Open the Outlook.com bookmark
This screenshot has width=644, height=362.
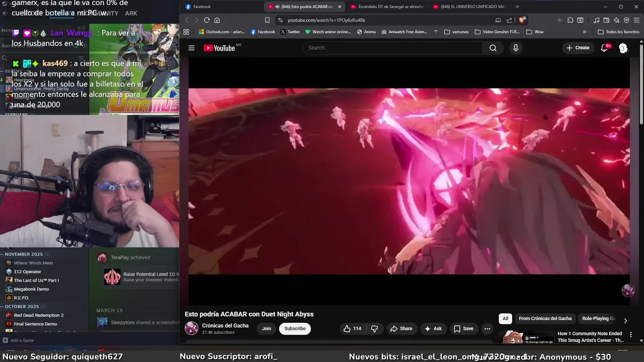tap(221, 32)
